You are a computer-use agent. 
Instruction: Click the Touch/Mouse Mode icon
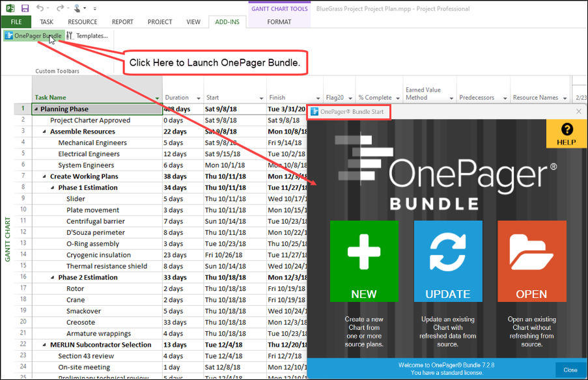(x=76, y=7)
